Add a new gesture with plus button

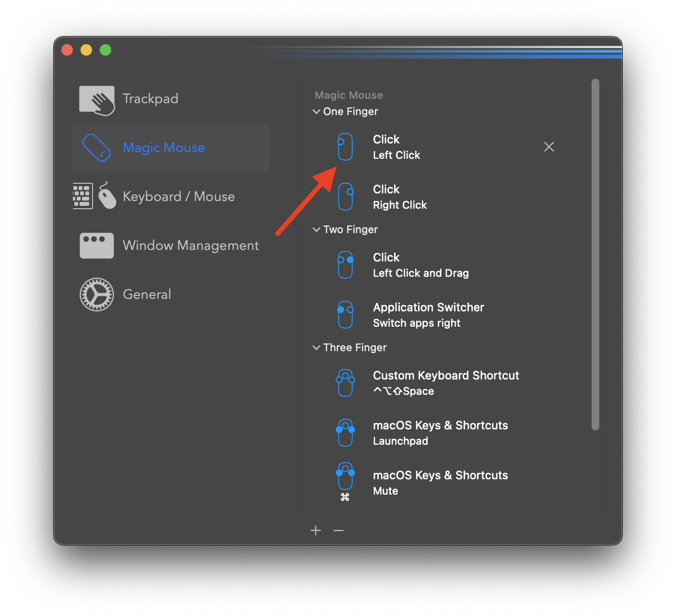315,530
